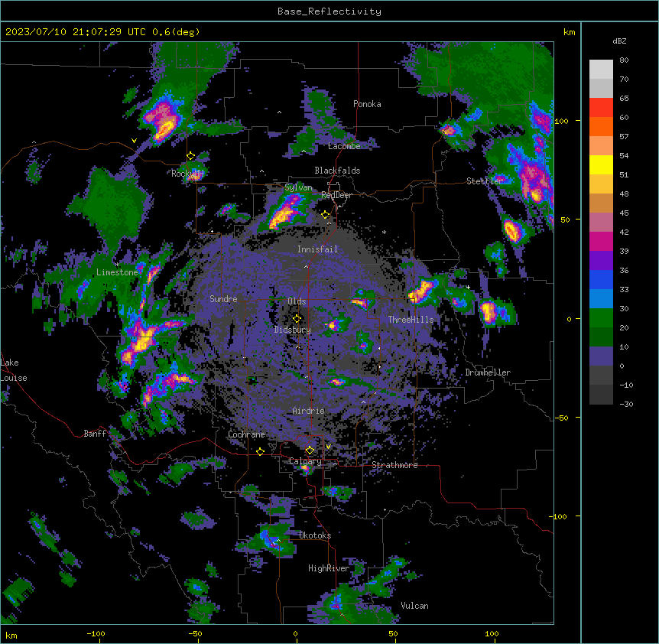Click the Sylvan town label
The image size is (659, 644).
pyautogui.click(x=298, y=187)
